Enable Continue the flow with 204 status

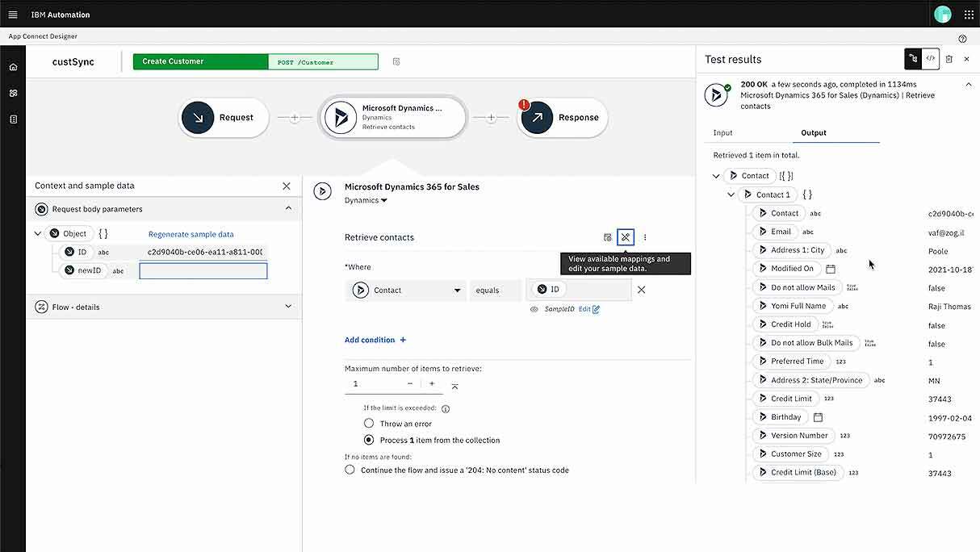pos(350,470)
